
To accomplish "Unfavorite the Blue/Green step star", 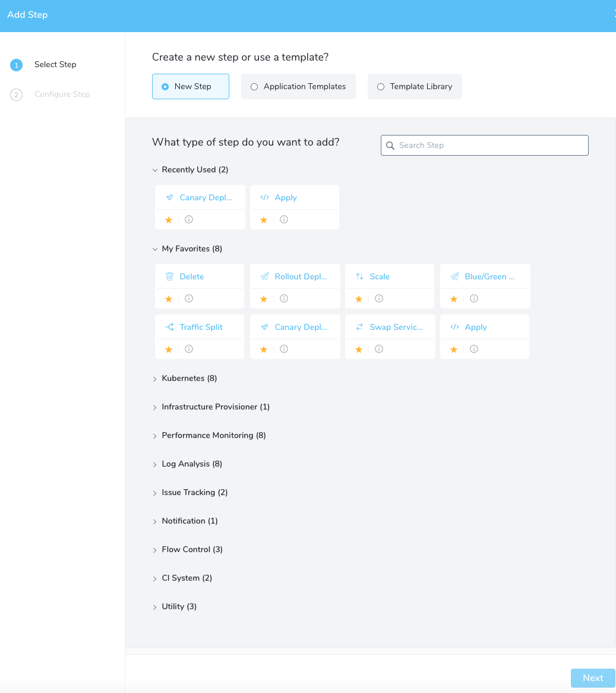I will tap(453, 299).
